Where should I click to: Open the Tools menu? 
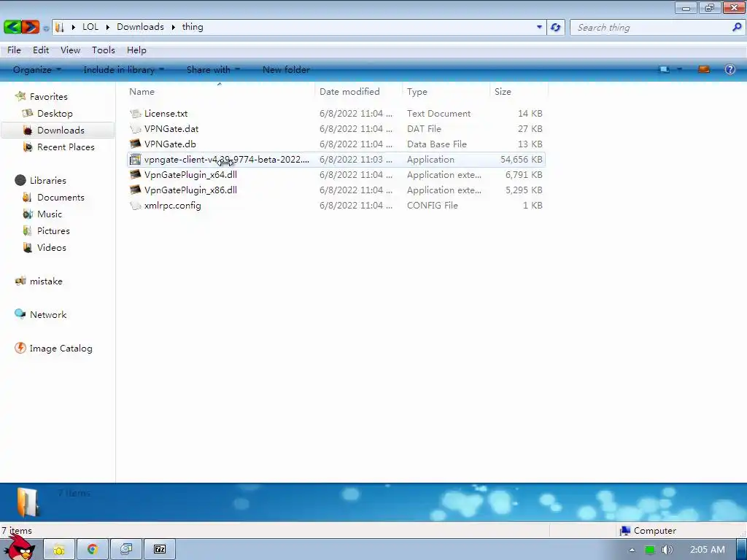pyautogui.click(x=104, y=50)
